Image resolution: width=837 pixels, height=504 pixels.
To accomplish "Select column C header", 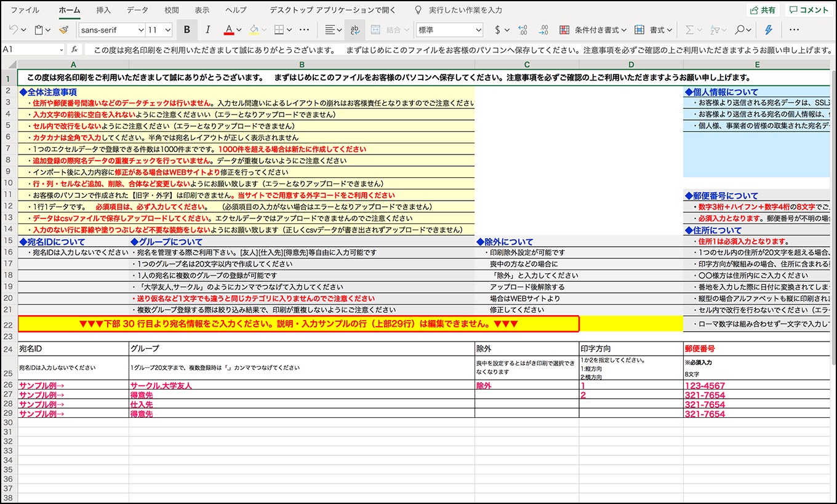I will (x=527, y=65).
